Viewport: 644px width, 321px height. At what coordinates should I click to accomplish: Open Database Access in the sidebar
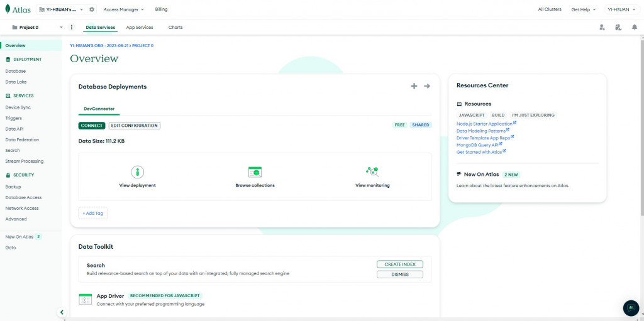click(x=23, y=197)
